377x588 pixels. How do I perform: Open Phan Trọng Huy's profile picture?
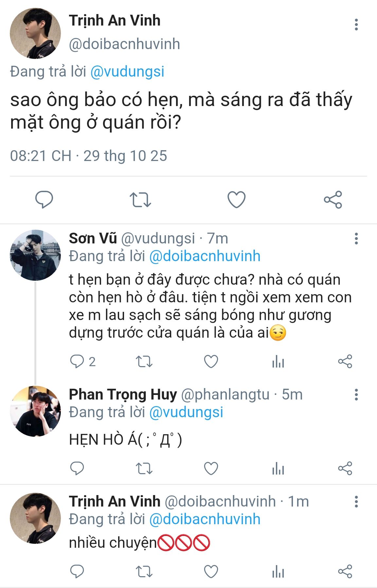pos(35,411)
